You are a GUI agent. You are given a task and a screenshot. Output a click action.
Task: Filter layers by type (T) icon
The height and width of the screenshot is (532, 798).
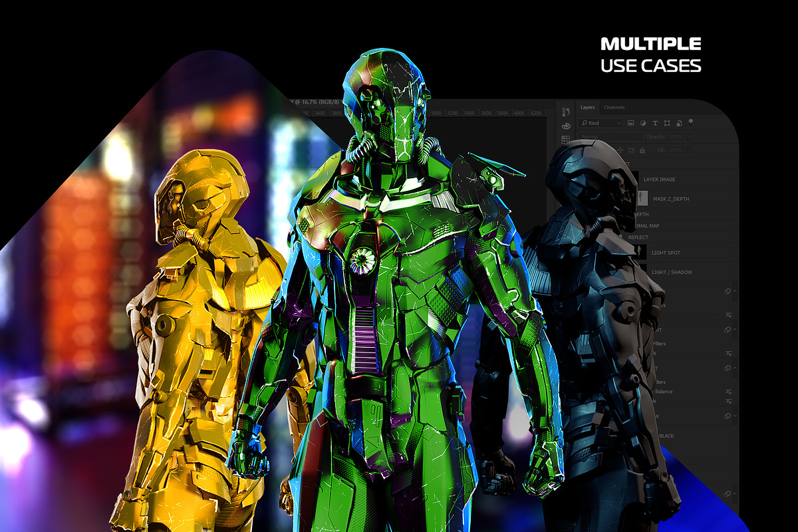(655, 123)
